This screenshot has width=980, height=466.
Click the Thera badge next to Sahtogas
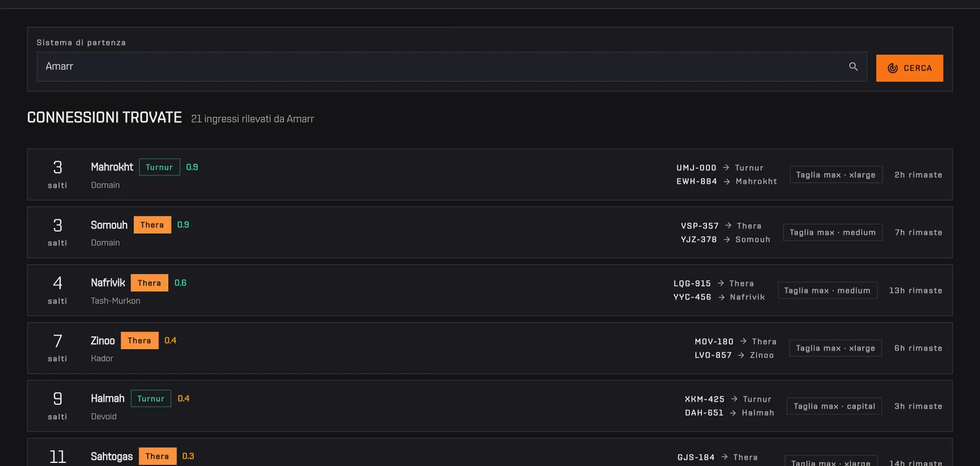click(x=157, y=456)
